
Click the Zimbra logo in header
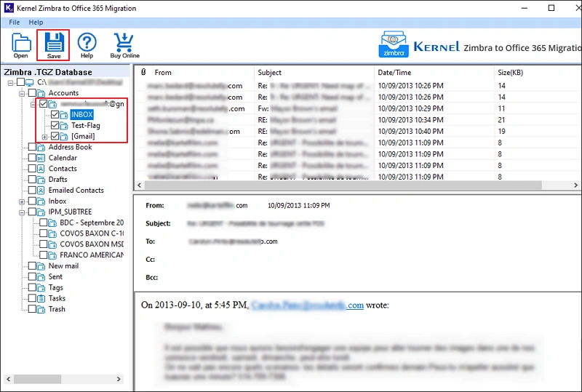click(394, 44)
